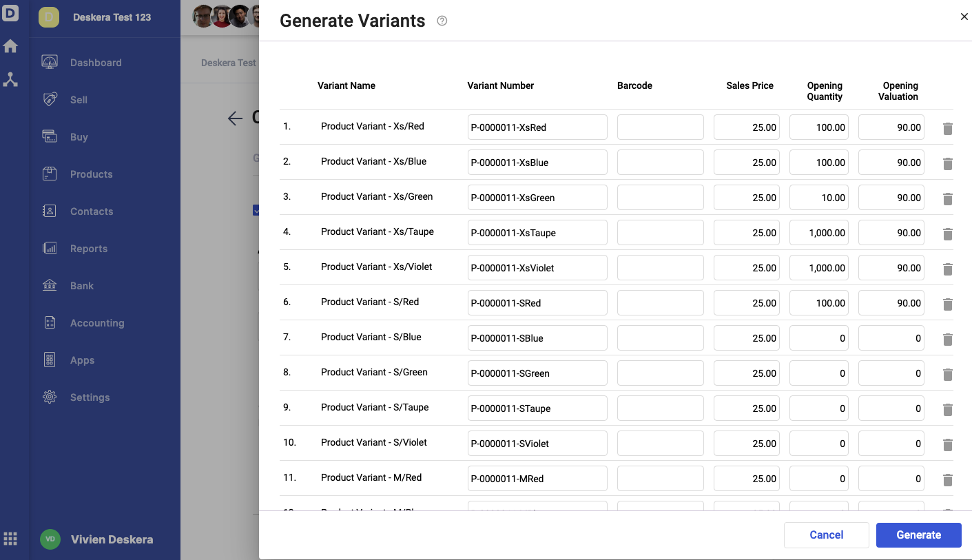Edit opening quantity for Xs/Taupe
Image resolution: width=972 pixels, height=560 pixels.
point(819,233)
